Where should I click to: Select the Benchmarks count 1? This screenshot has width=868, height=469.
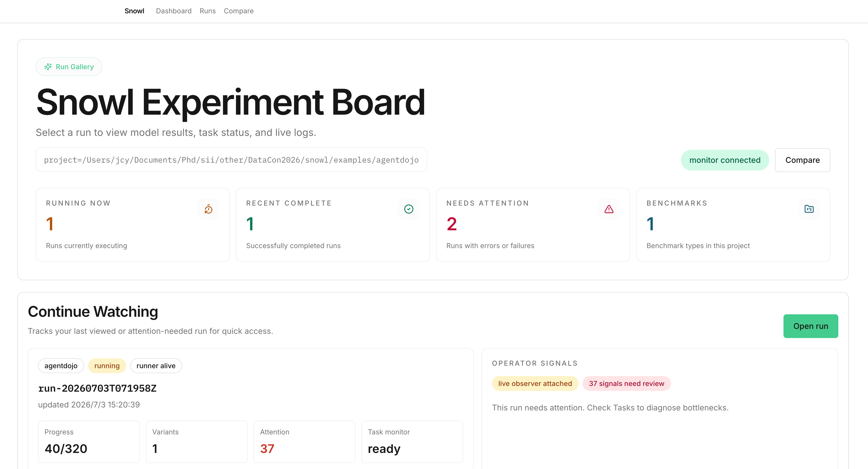point(650,224)
